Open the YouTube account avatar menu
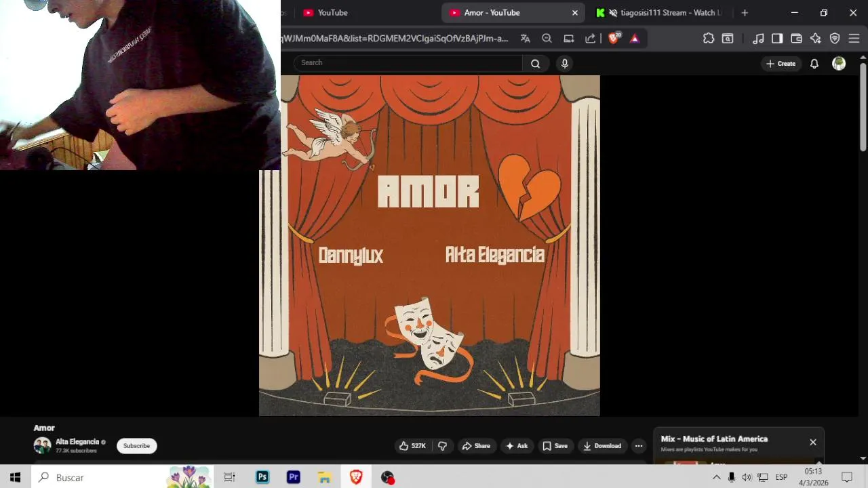868x488 pixels. [x=839, y=64]
